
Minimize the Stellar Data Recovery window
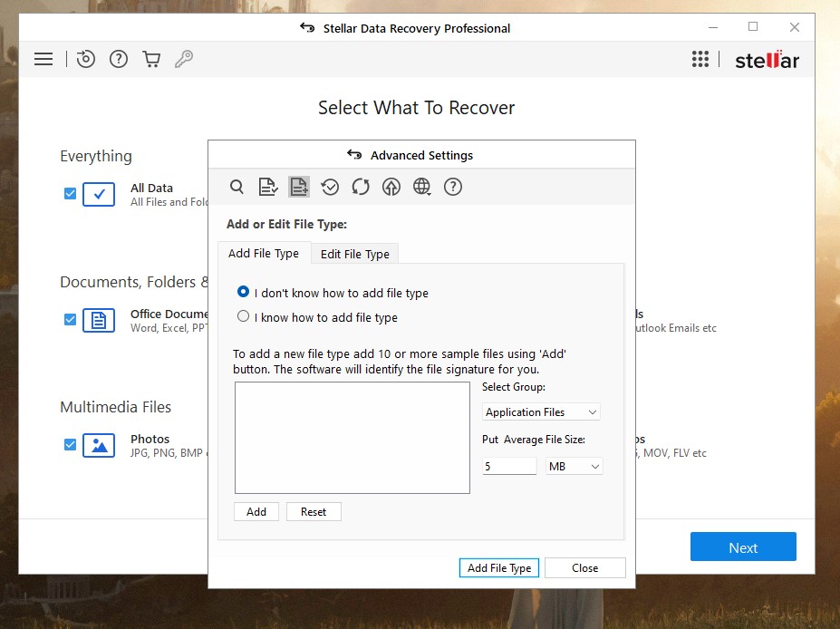click(713, 27)
